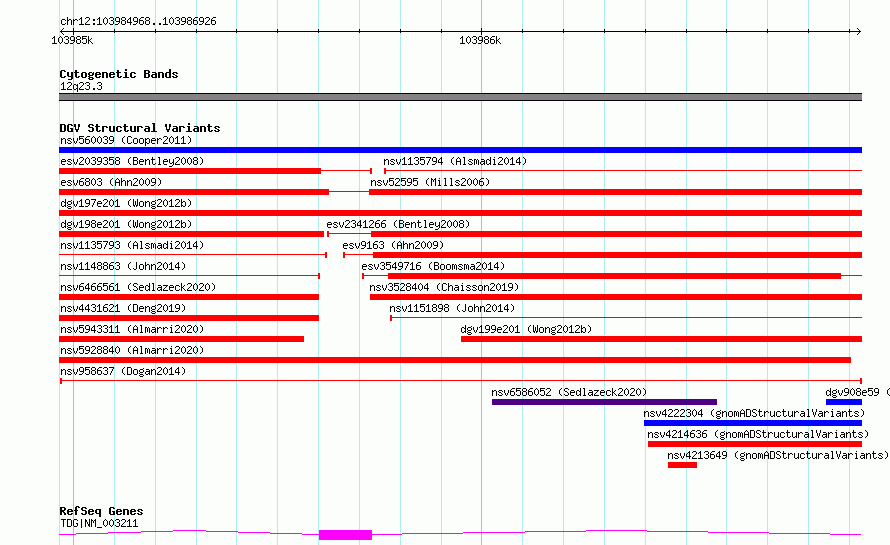This screenshot has width=890, height=545.
Task: Click esv3549716 (Boomsma2014) label
Action: tap(433, 266)
